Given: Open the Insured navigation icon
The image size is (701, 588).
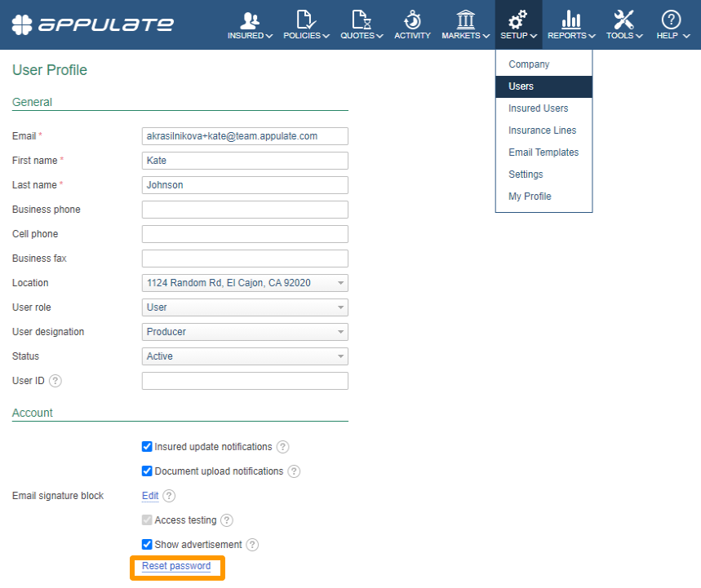Looking at the screenshot, I should tap(250, 20).
